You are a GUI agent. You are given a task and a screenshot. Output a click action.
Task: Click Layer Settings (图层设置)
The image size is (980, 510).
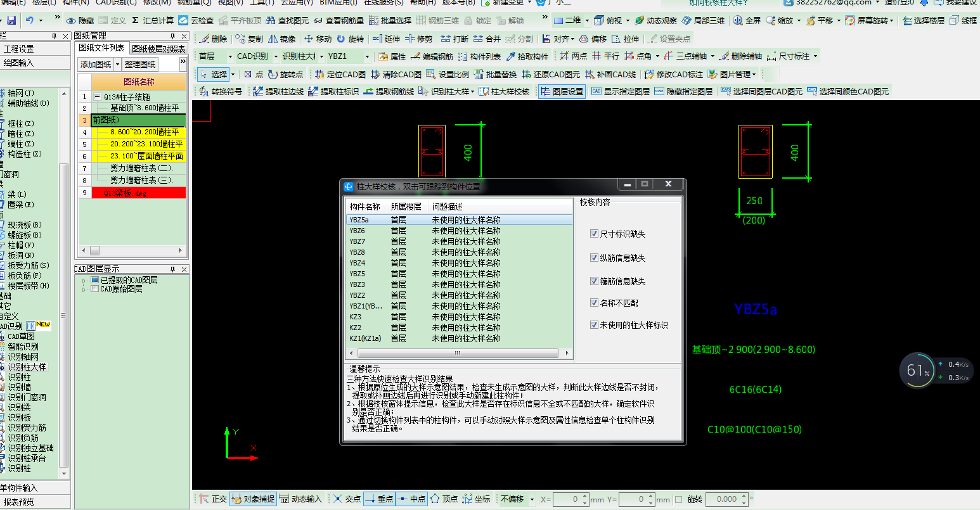tap(562, 92)
